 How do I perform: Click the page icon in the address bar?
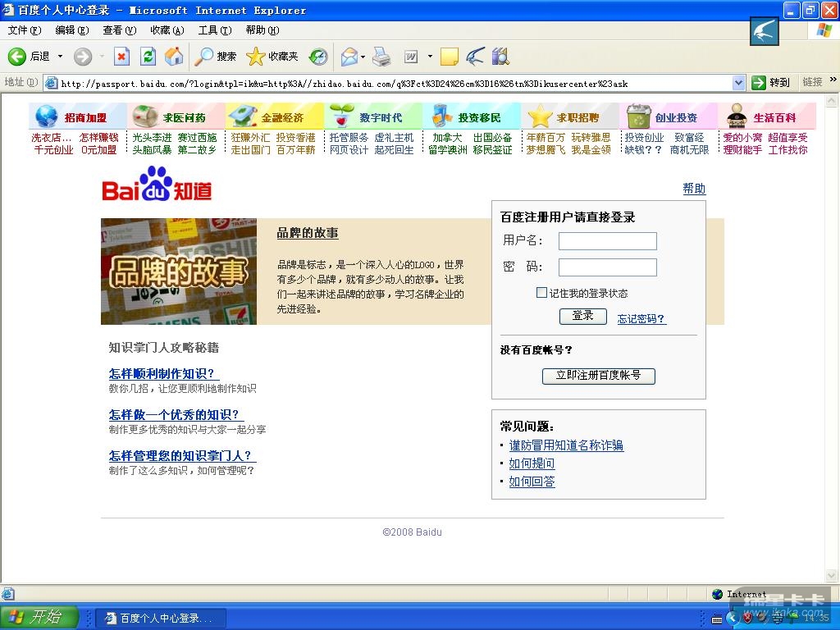click(x=52, y=83)
